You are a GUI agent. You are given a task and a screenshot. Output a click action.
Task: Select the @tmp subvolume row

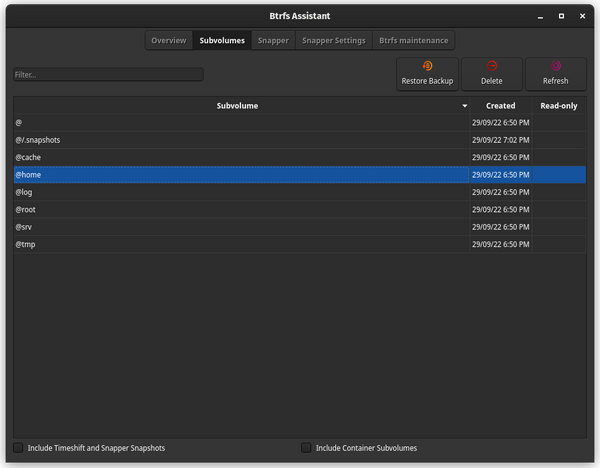pos(238,244)
